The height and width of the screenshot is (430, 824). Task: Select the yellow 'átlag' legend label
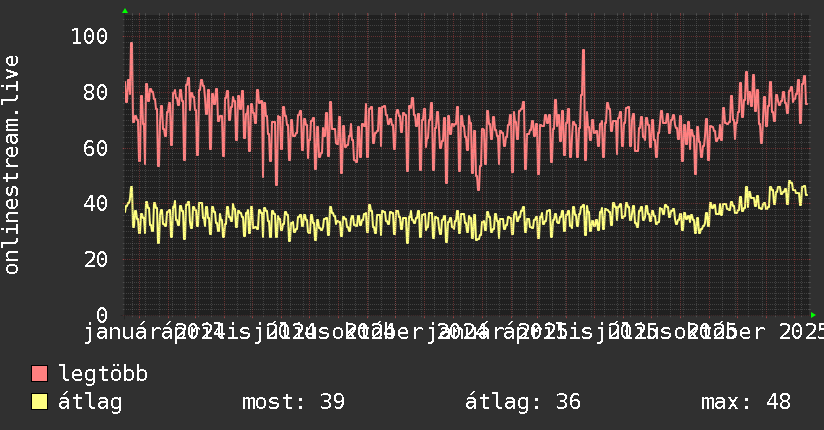(90, 402)
